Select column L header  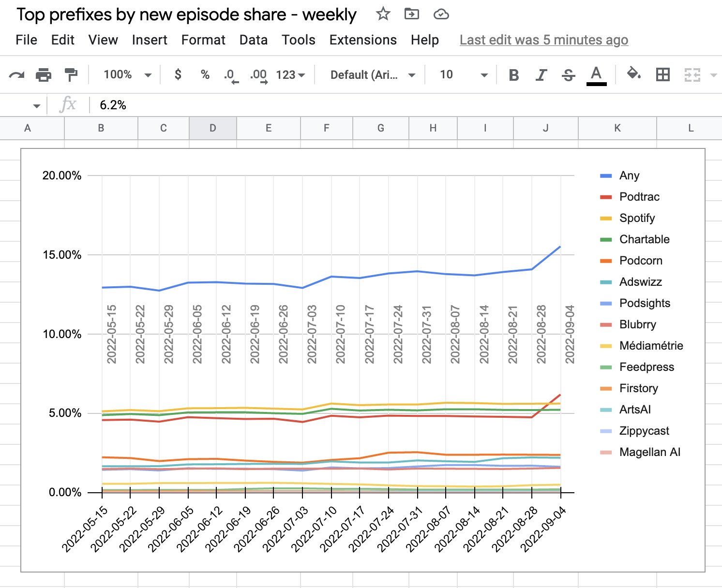coord(690,128)
